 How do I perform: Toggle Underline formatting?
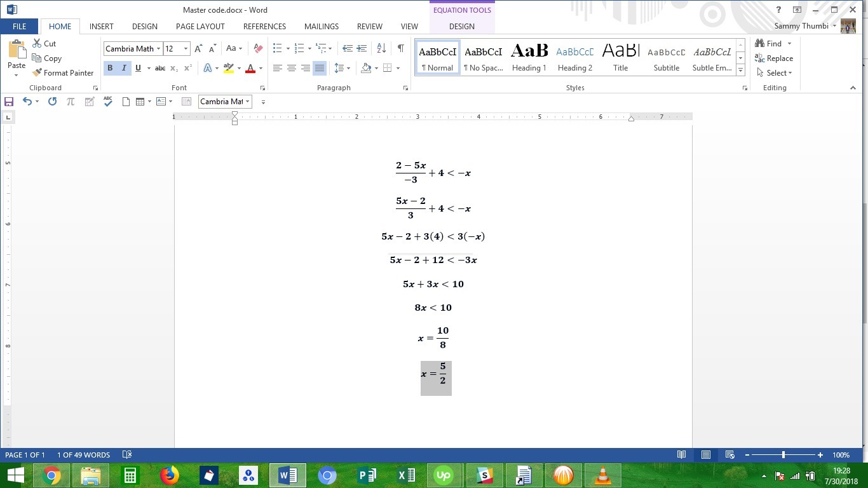pyautogui.click(x=138, y=68)
